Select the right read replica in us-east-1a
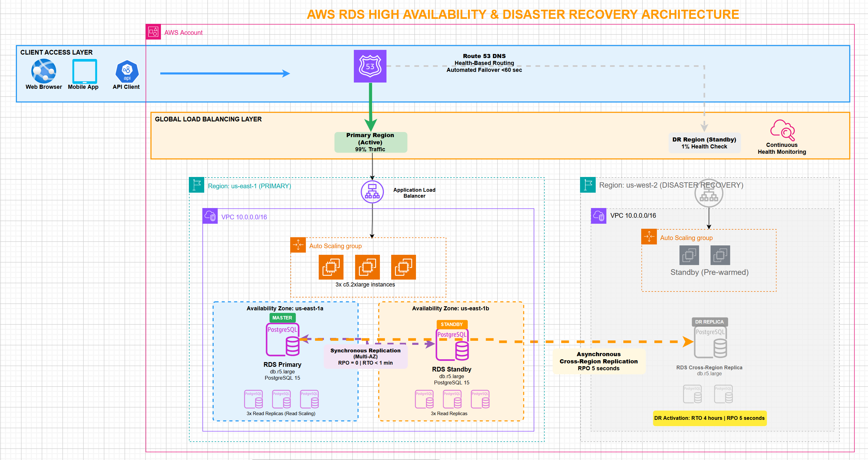The height and width of the screenshot is (460, 868). pos(309,399)
